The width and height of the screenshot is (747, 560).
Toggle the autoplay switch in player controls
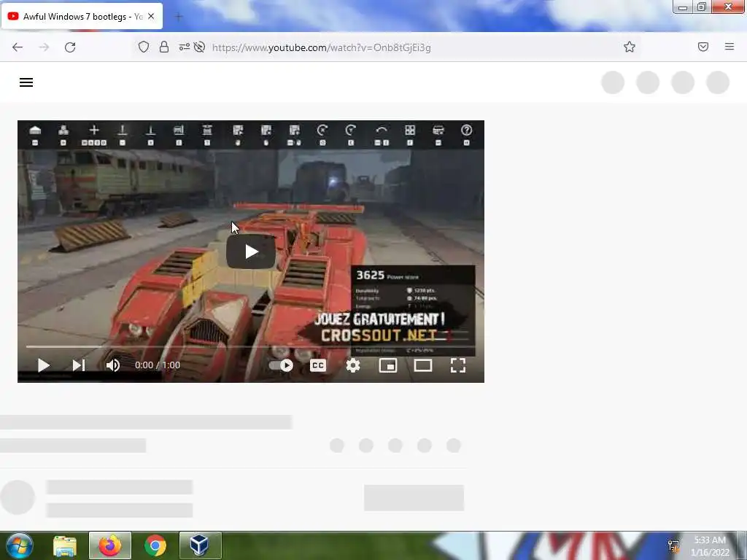point(281,365)
